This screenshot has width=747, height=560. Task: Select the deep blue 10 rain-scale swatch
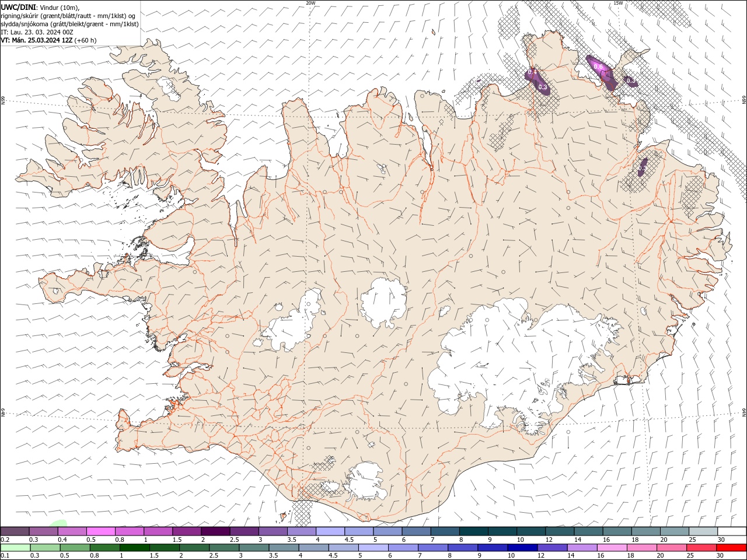[522, 548]
